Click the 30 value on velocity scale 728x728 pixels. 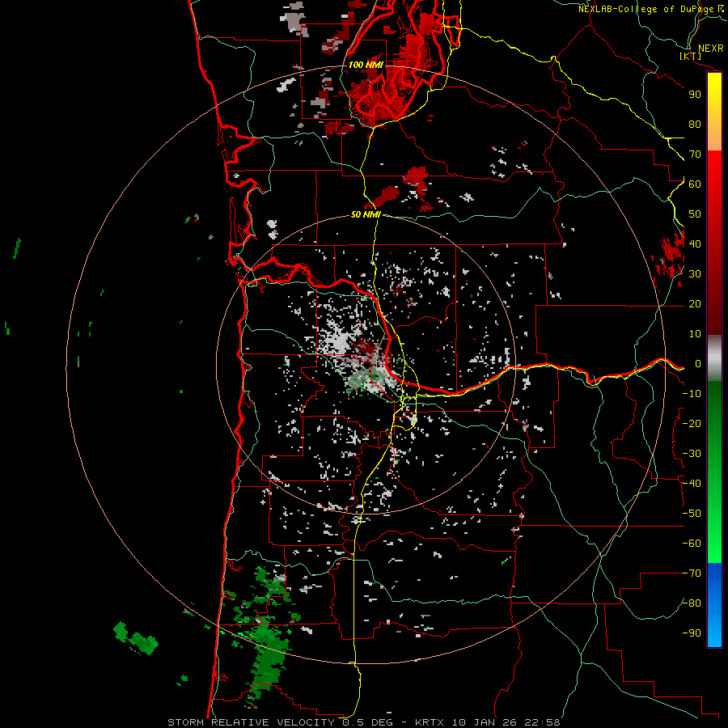pos(695,274)
